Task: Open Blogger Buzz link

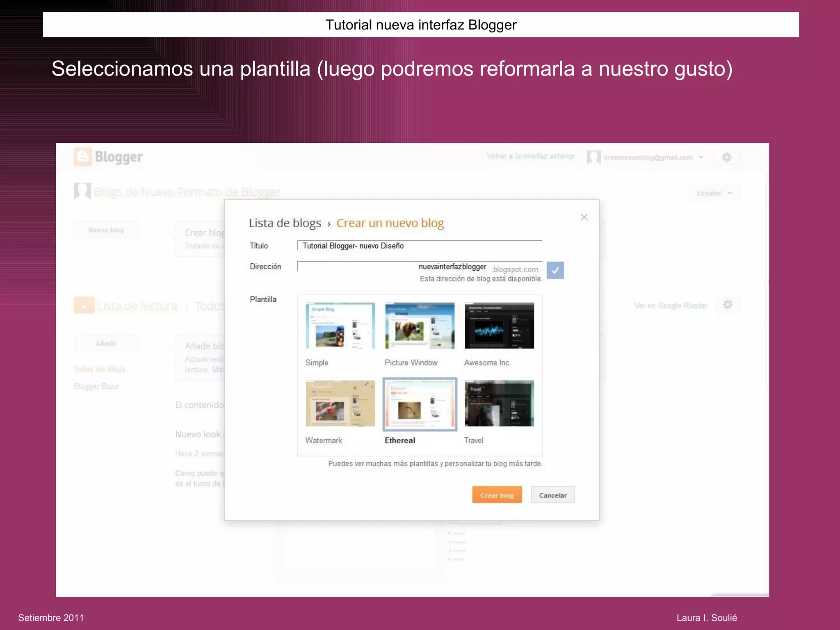Action: click(x=96, y=386)
